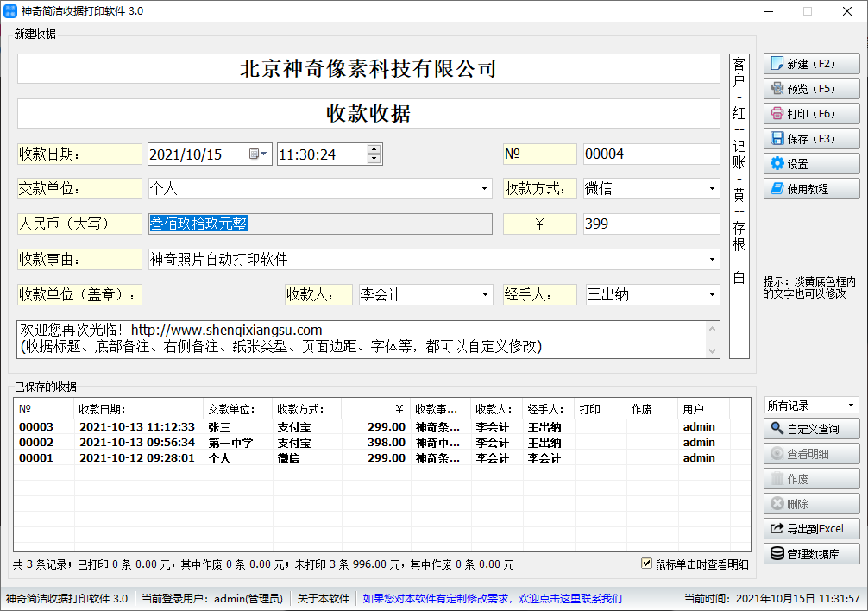Expand the 收款事由 reason dropdown

[712, 259]
